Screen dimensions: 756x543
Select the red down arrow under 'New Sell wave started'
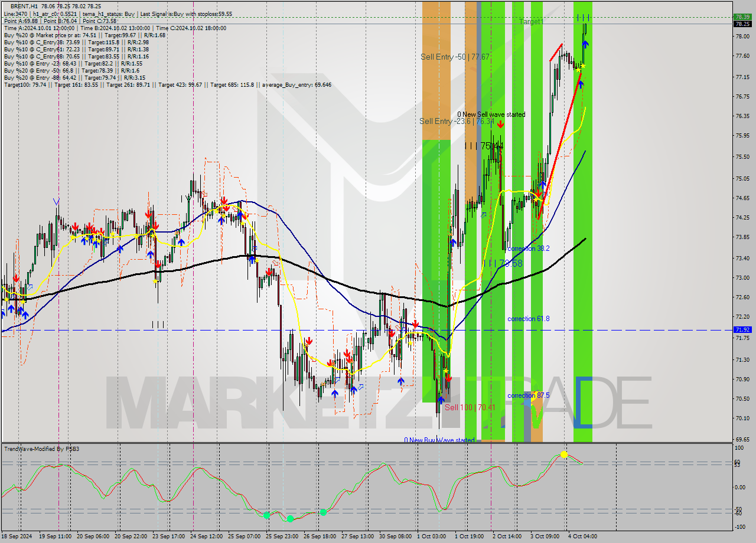[x=501, y=124]
